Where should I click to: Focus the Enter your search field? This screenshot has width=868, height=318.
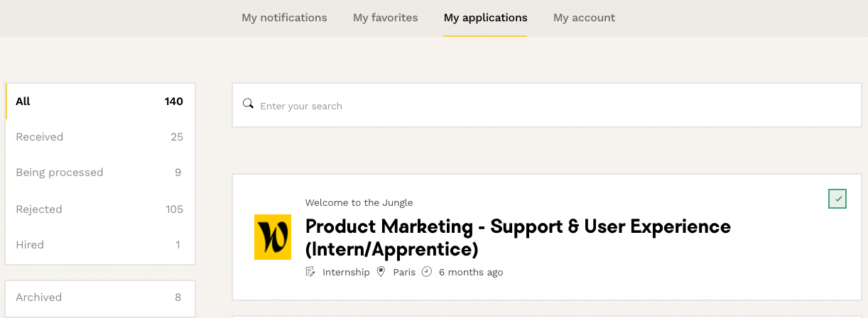click(554, 106)
